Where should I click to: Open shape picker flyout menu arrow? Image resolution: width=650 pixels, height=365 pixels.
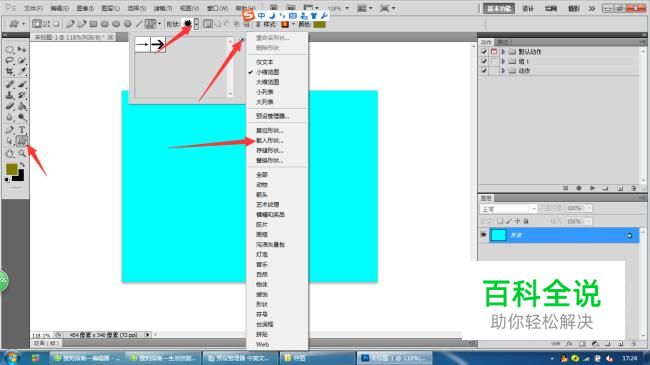tap(242, 39)
